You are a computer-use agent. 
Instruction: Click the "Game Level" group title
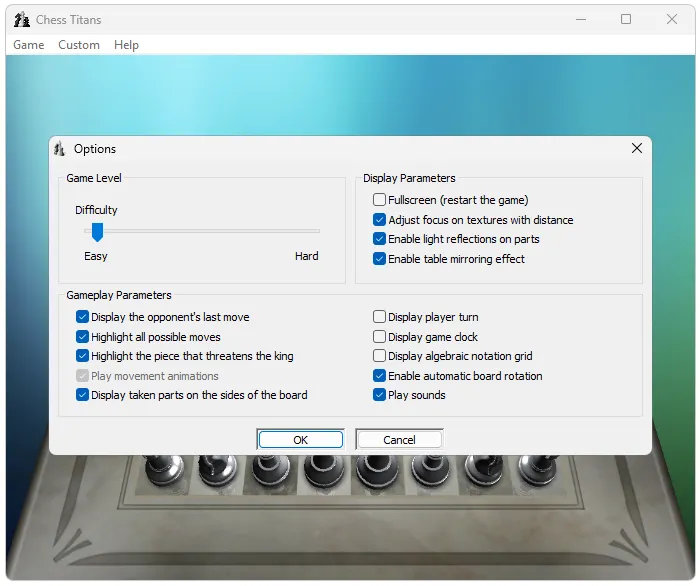point(94,178)
